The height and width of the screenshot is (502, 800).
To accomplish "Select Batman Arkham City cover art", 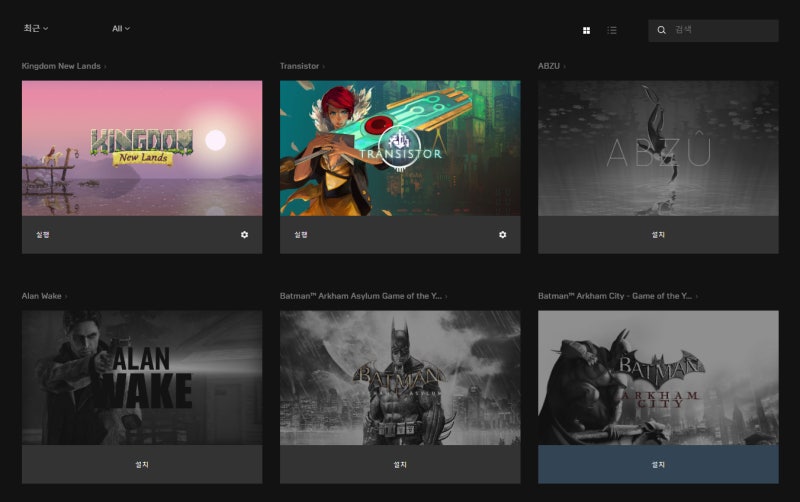I will click(x=658, y=378).
